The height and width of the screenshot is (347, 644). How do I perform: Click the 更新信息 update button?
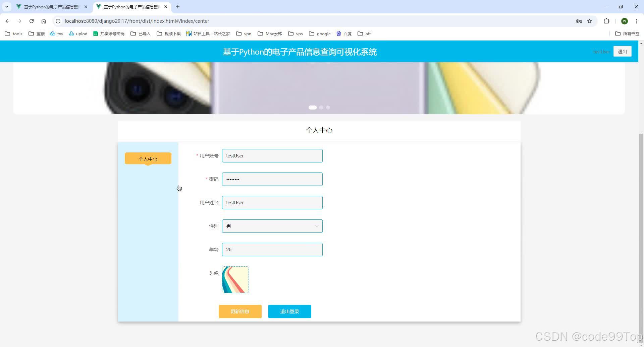point(240,311)
